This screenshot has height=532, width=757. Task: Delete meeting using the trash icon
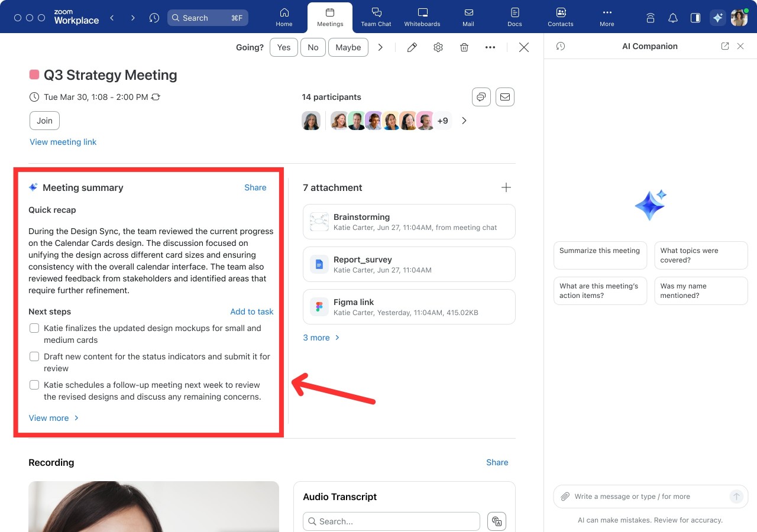point(464,47)
